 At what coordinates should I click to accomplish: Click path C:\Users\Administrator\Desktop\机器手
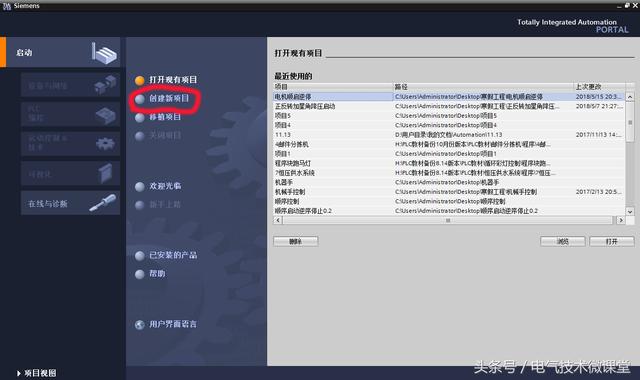[447, 182]
